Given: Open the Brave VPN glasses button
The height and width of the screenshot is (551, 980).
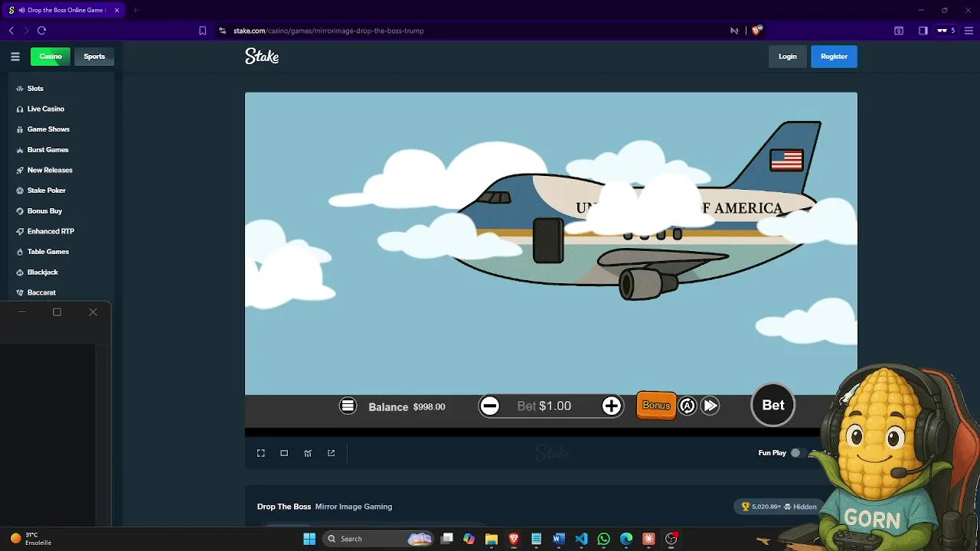Looking at the screenshot, I should pyautogui.click(x=946, y=31).
